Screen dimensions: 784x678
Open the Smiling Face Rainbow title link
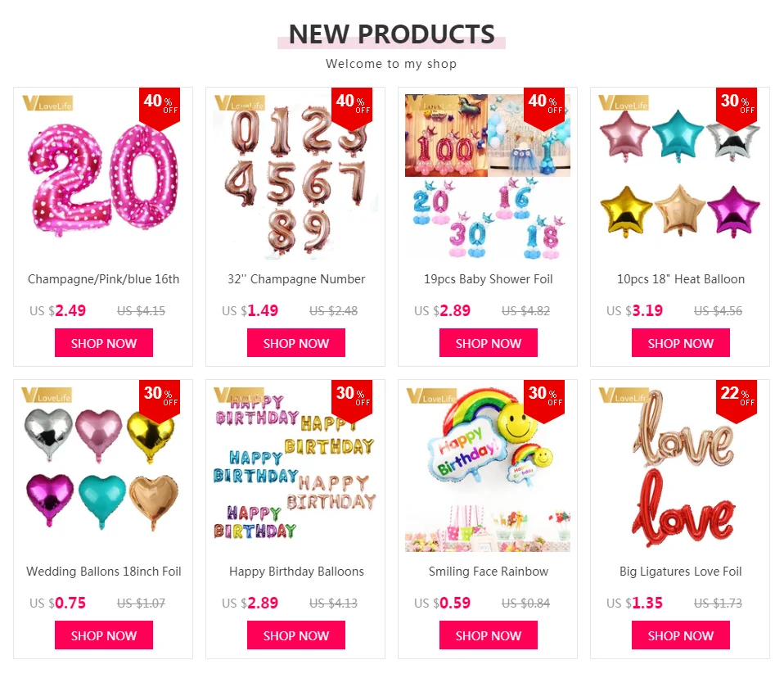click(489, 572)
